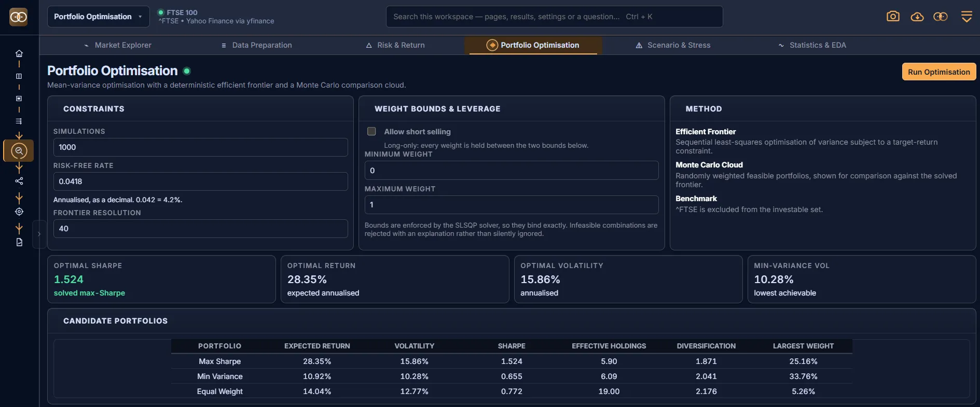This screenshot has width=980, height=407.
Task: Click the cloud download icon
Action: [917, 17]
